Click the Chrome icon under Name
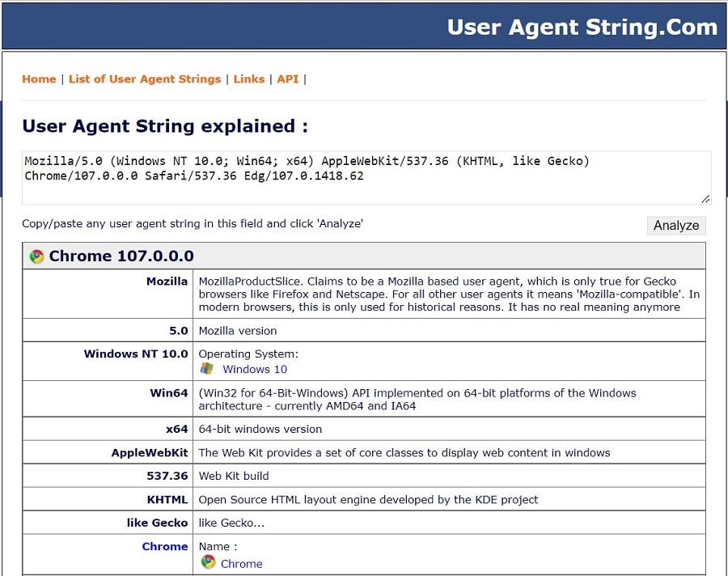The image size is (728, 576). (209, 562)
